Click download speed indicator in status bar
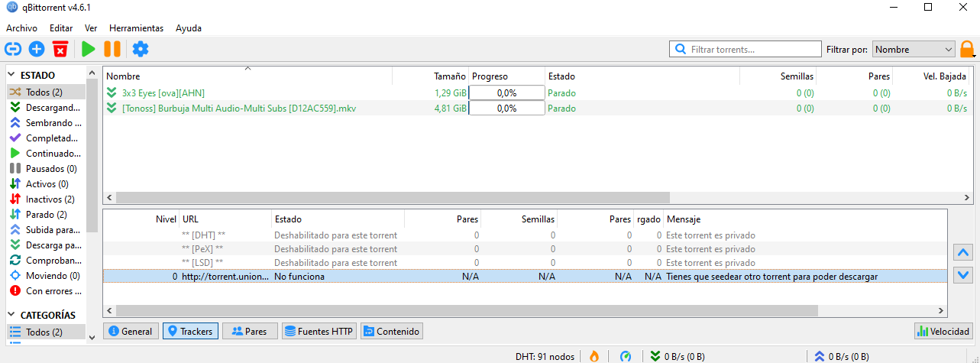 [678, 356]
